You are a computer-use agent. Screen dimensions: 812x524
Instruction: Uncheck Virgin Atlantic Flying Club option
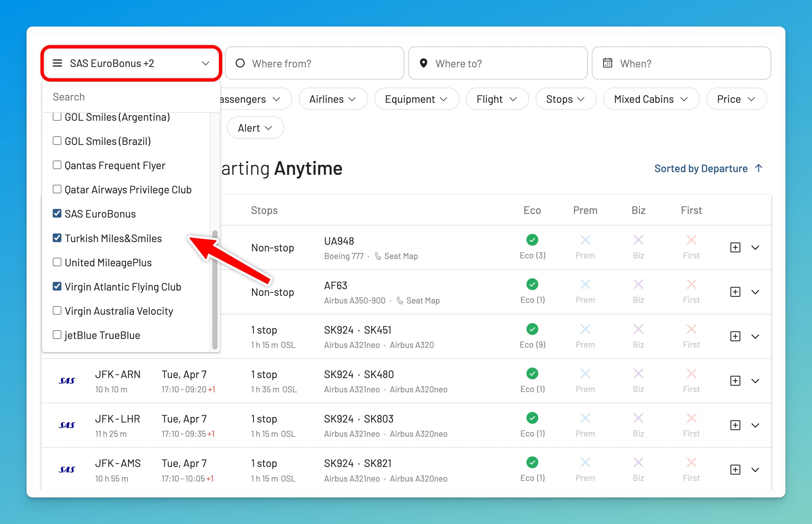pyautogui.click(x=57, y=287)
